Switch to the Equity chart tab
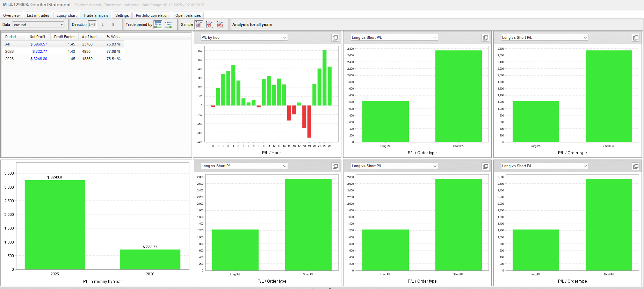 [66, 15]
